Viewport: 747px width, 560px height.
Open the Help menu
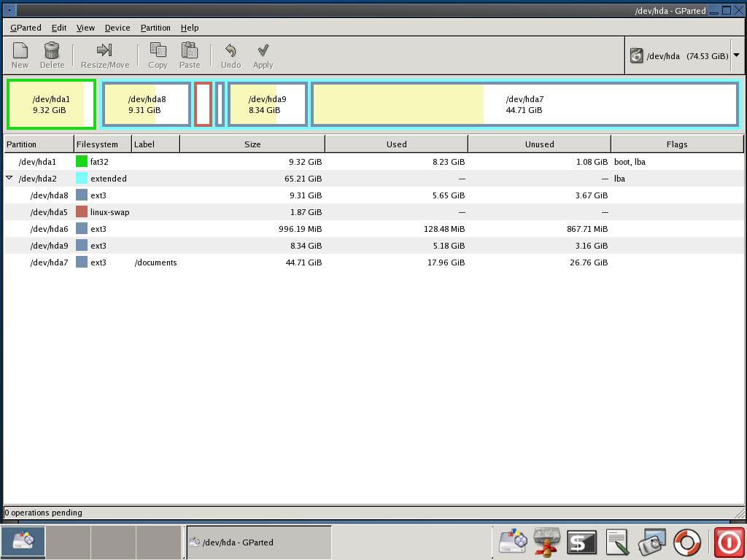[190, 28]
